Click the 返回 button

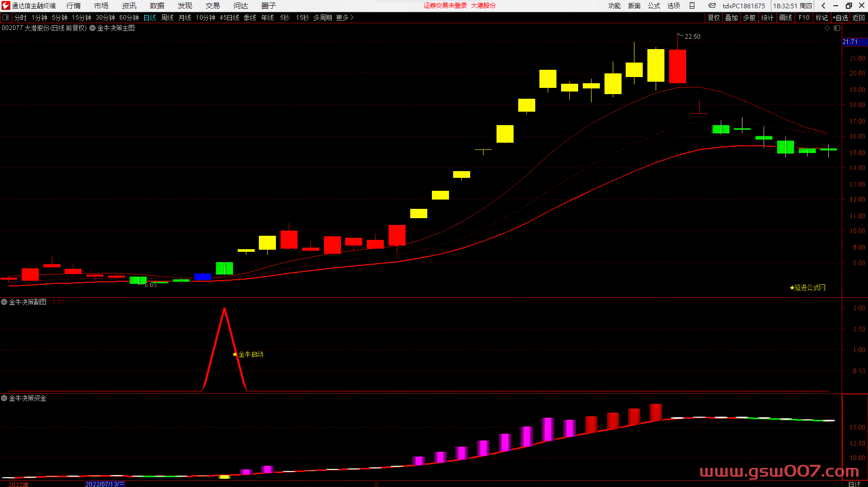pyautogui.click(x=858, y=18)
